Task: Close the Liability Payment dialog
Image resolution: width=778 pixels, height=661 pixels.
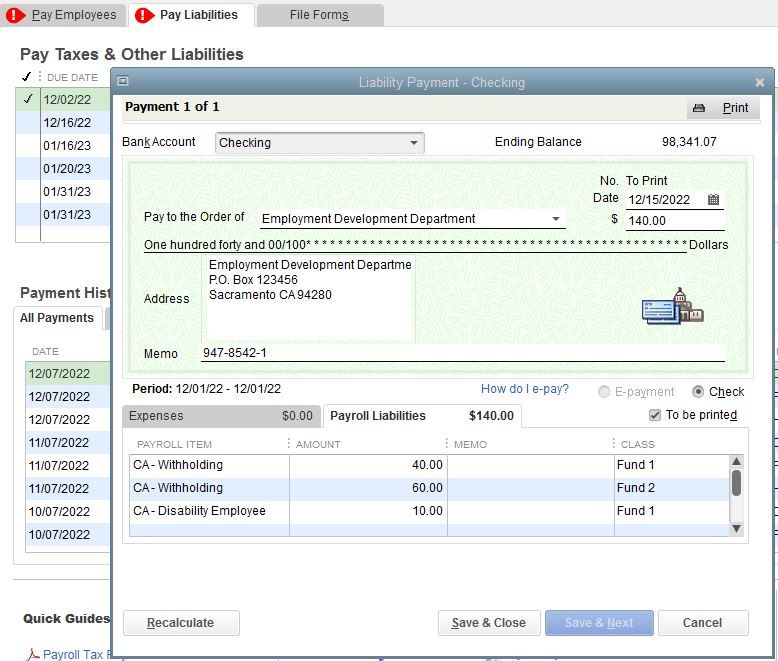Action: tap(759, 82)
